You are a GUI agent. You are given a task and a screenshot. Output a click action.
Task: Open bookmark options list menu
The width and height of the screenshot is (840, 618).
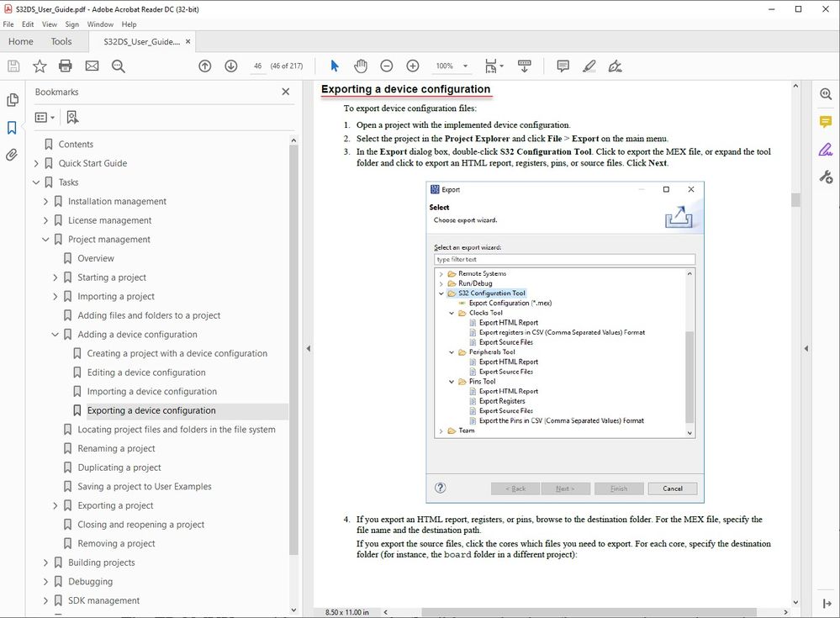45,117
